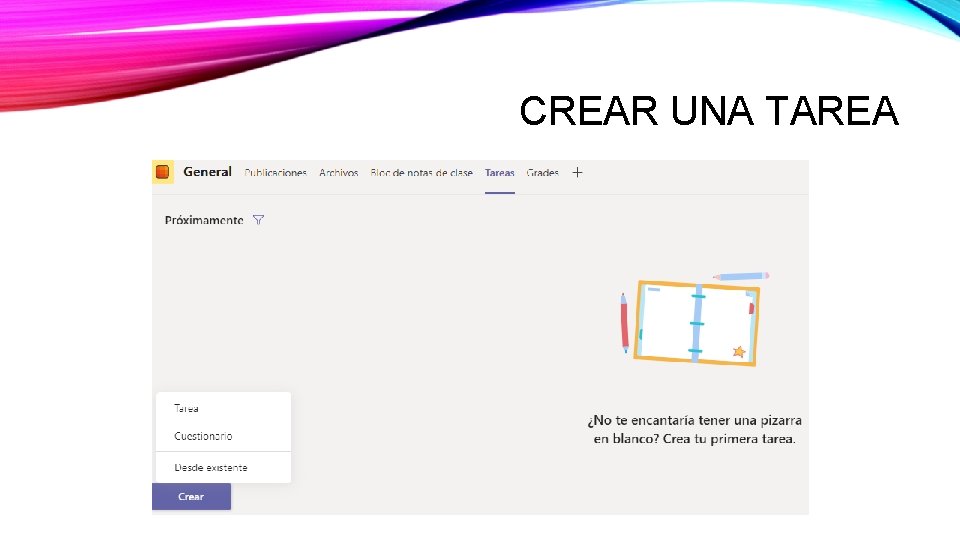
Task: Switch to the Publicaciones tab
Action: [276, 173]
